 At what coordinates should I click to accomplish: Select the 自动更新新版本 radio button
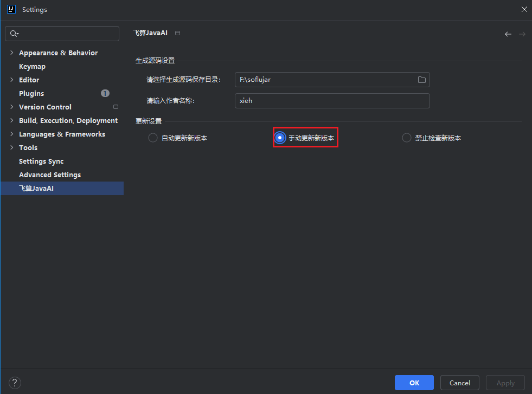point(153,138)
